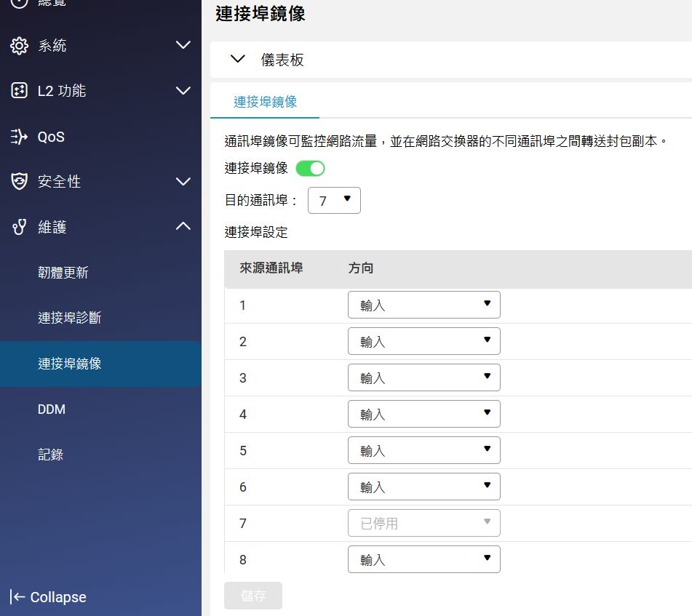Click the QoS icon in sidebar

(19, 137)
